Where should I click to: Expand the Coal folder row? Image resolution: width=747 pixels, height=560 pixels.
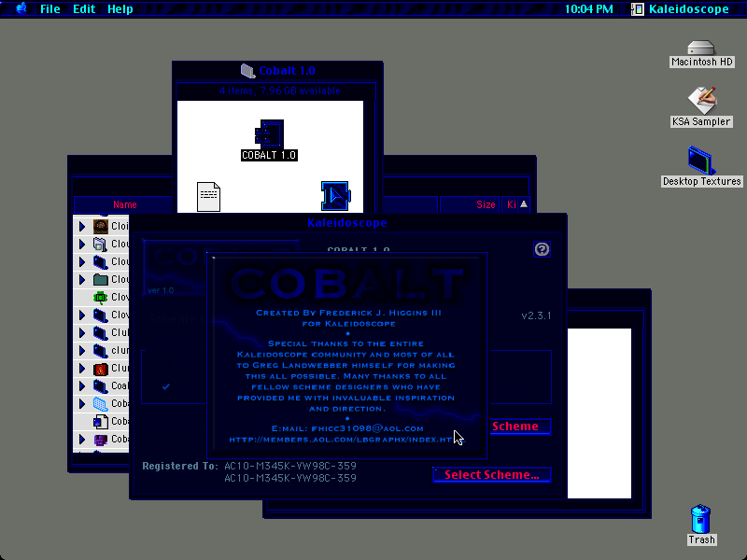pos(82,385)
